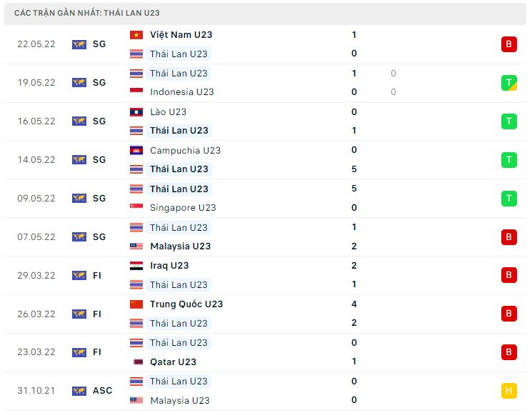Click the Qatar U23 flag icon
This screenshot has height=413, width=532.
[138, 362]
